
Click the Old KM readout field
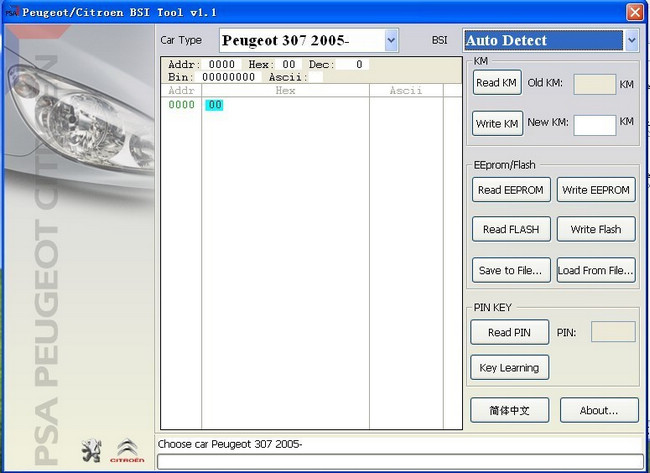click(594, 84)
